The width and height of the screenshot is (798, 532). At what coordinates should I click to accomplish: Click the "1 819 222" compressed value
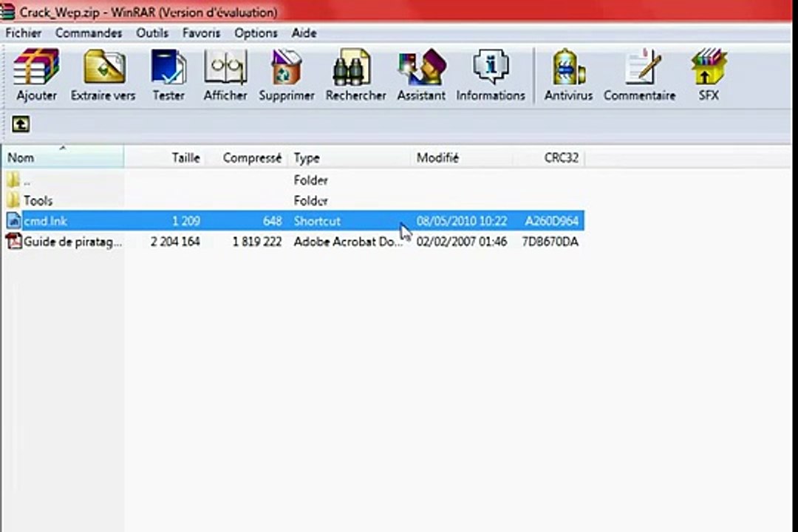[257, 242]
